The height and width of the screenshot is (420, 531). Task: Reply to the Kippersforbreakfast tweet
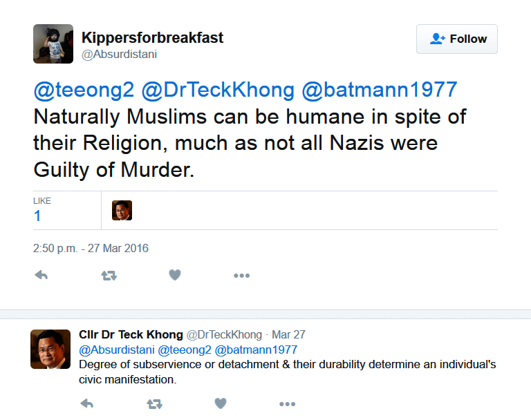pos(41,275)
